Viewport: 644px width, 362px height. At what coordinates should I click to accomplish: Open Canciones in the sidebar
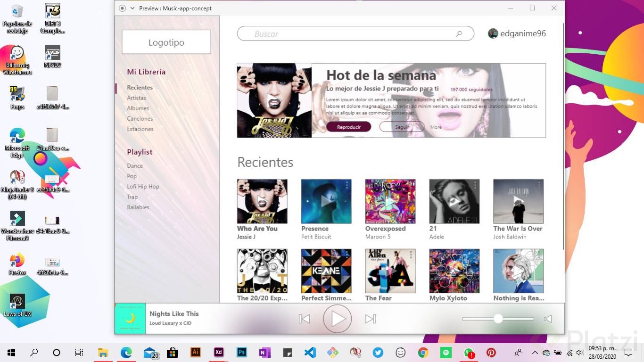(x=140, y=119)
